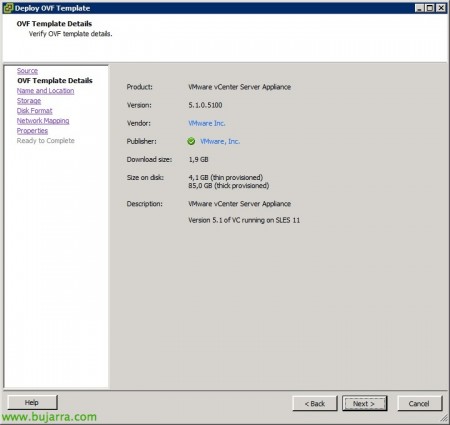Click the resize grip at window corner
450x425 pixels.
pyautogui.click(x=444, y=418)
